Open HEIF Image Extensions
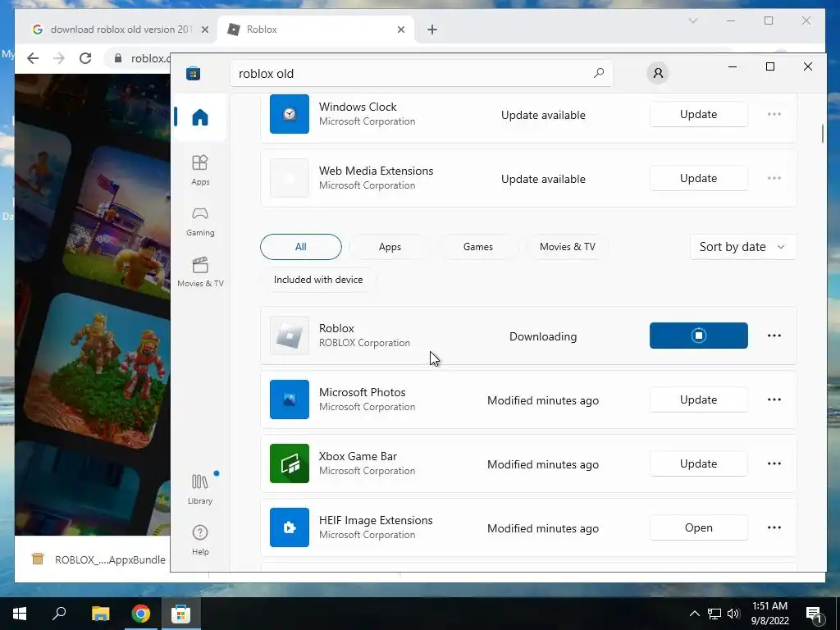This screenshot has width=840, height=630. pos(698,527)
